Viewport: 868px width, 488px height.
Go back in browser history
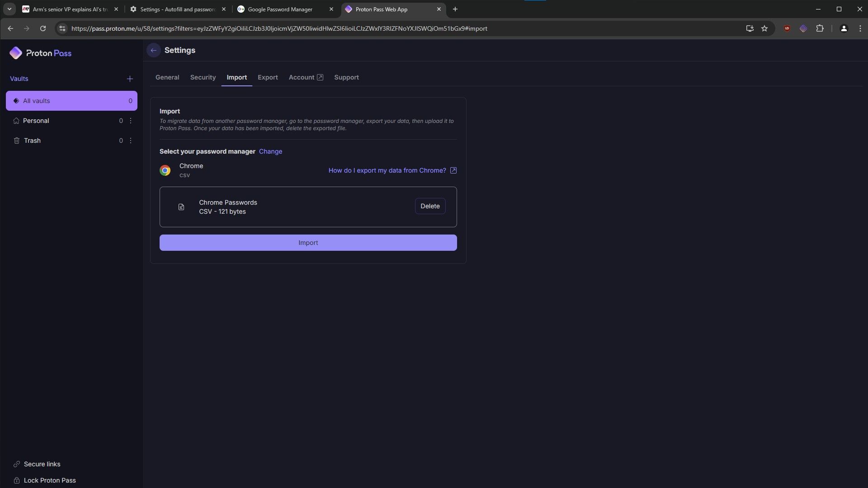coord(10,28)
